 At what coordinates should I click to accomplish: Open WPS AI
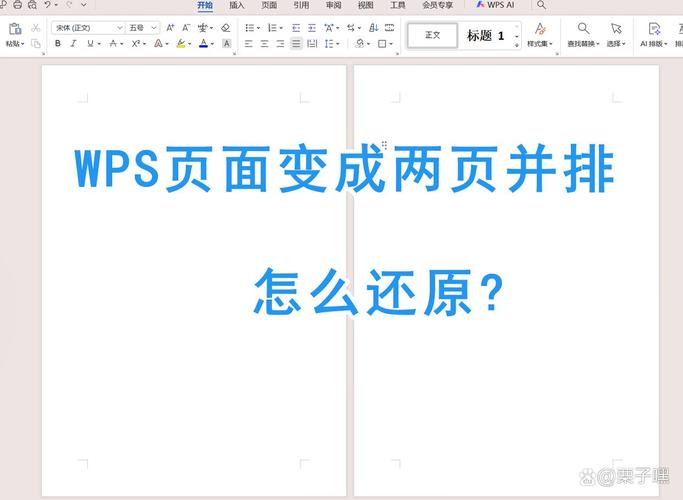(495, 5)
